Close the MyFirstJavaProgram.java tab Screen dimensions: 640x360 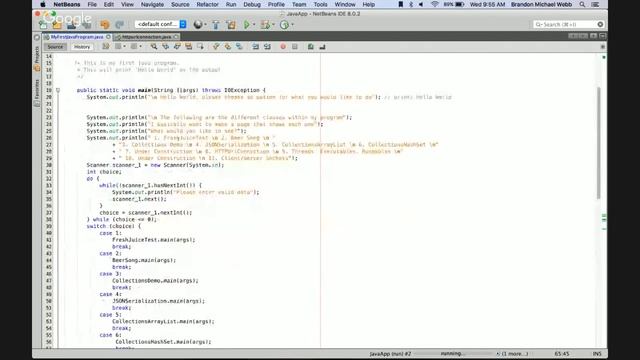tap(108, 37)
